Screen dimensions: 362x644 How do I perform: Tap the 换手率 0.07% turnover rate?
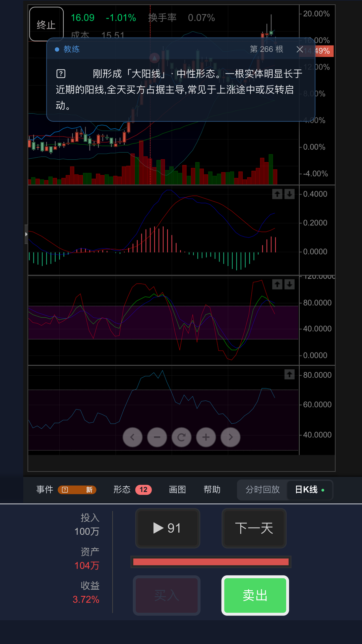tap(181, 18)
